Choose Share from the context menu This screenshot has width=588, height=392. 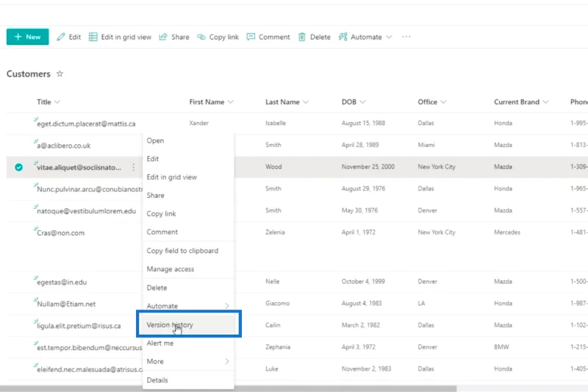click(x=188, y=196)
